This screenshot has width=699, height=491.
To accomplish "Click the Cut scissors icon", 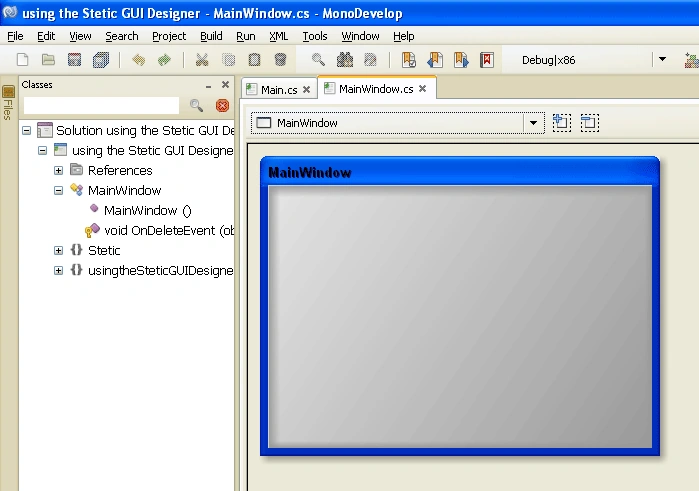I will pos(202,59).
